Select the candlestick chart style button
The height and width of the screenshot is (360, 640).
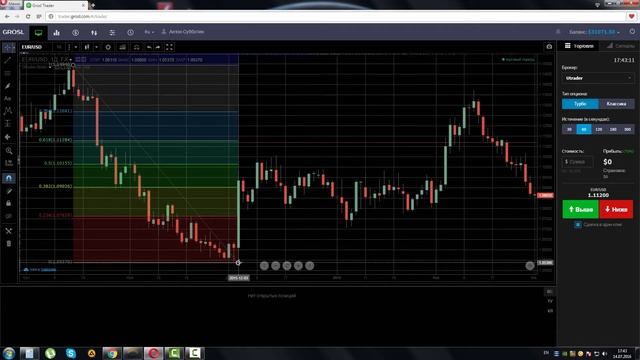[87, 47]
